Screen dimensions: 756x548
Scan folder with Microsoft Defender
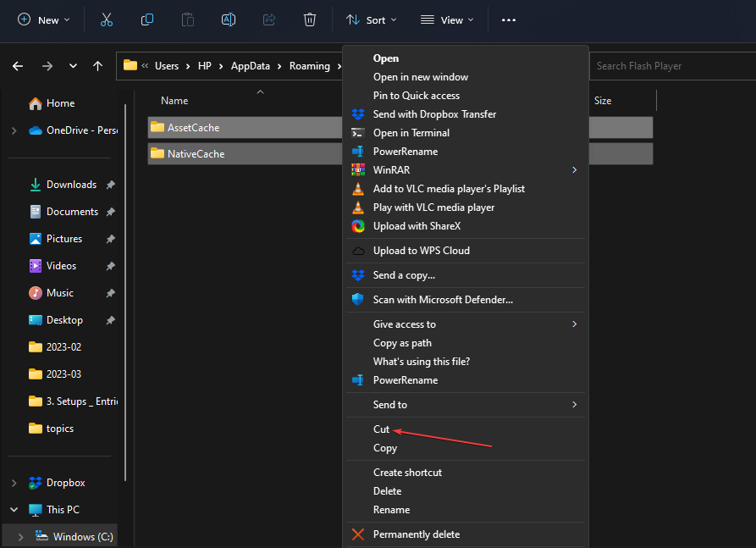click(x=440, y=299)
